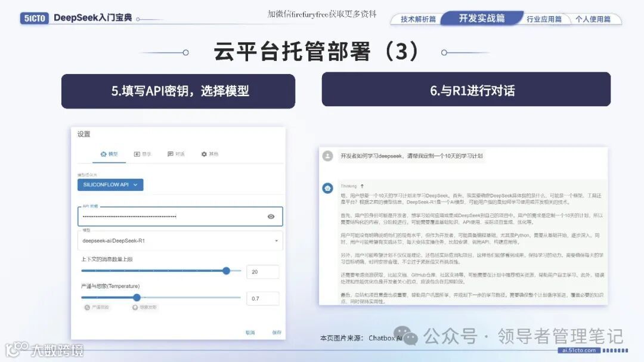The image size is (644, 362).
Task: Switch to 行业应用篇 slide section tab
Action: pyautogui.click(x=544, y=19)
